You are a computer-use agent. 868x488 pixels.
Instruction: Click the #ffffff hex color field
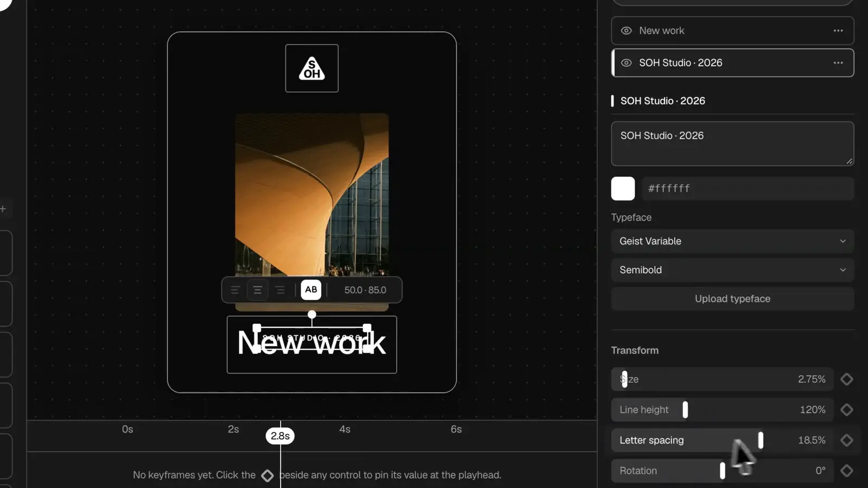748,189
